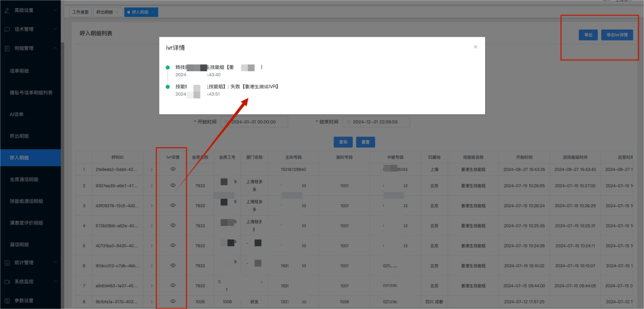Expand row a9d0d483 with its chevron
The height and width of the screenshot is (309, 644).
click(151, 286)
